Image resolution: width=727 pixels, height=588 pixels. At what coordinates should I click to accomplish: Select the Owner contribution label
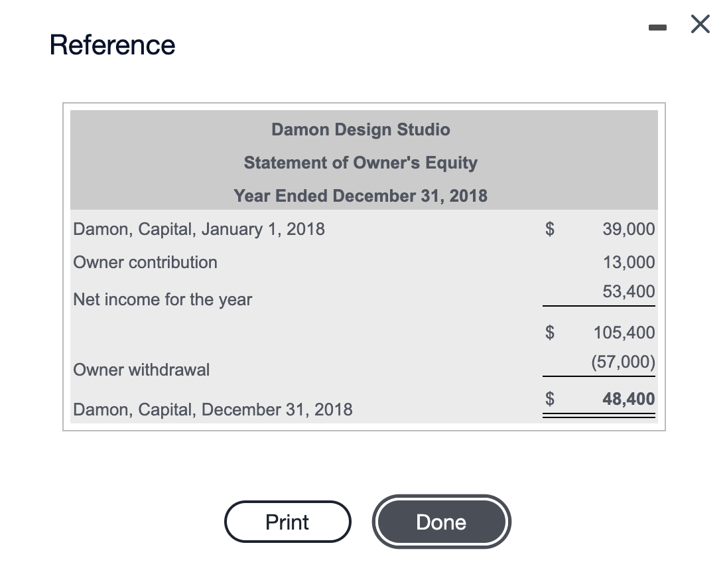click(x=145, y=262)
